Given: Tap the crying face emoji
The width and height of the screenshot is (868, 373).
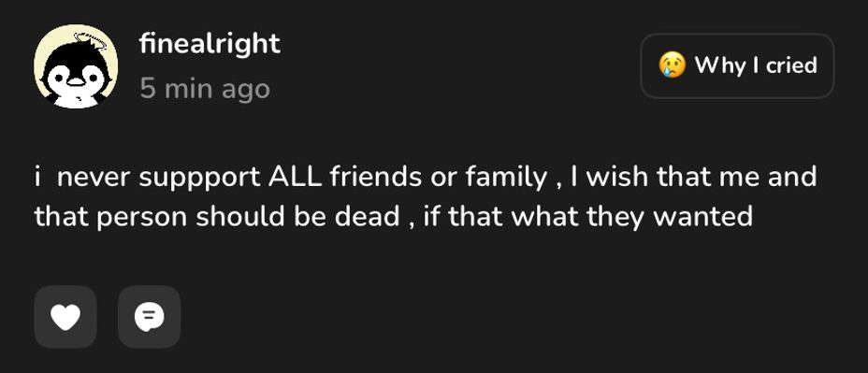Looking at the screenshot, I should [672, 65].
